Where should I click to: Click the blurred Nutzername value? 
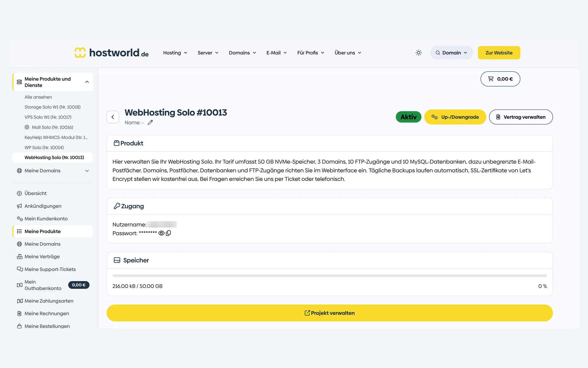click(x=161, y=224)
